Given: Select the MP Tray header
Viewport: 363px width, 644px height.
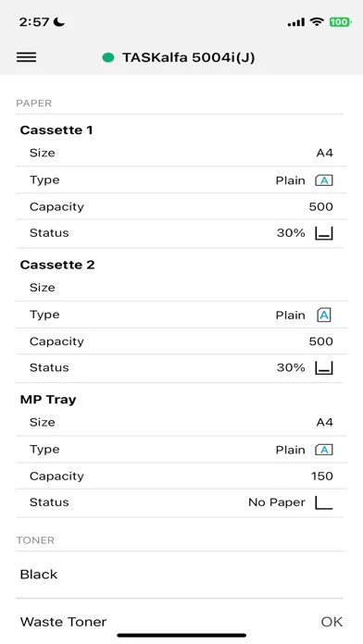Looking at the screenshot, I should (48, 400).
